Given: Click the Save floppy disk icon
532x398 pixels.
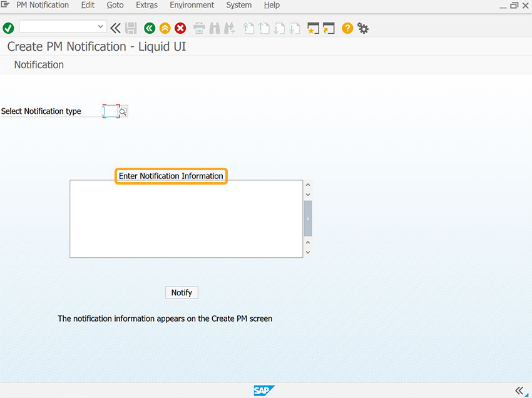Looking at the screenshot, I should click(131, 28).
